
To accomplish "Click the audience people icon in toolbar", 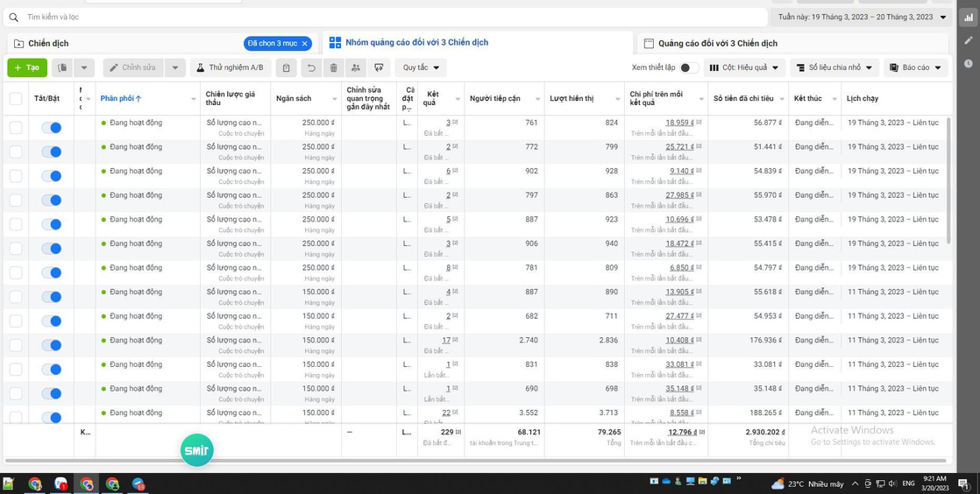I will [356, 67].
